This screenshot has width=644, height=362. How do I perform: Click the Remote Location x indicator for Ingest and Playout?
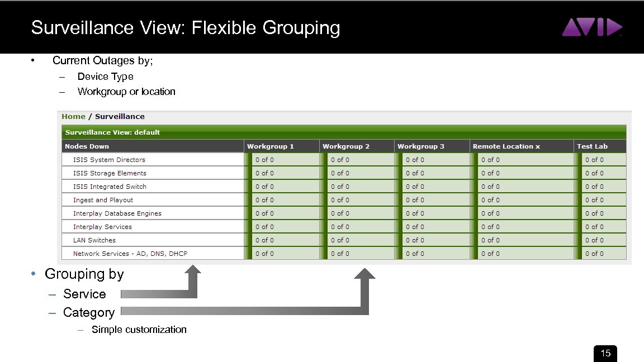523,199
